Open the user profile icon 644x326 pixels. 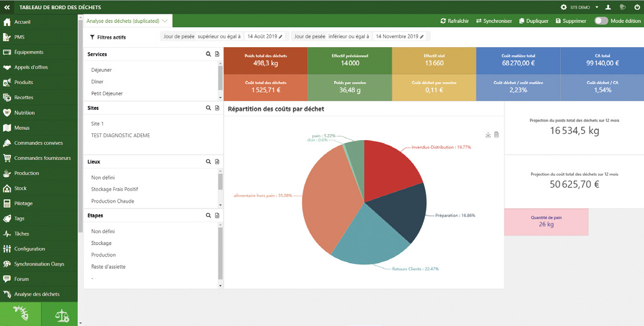(608, 7)
